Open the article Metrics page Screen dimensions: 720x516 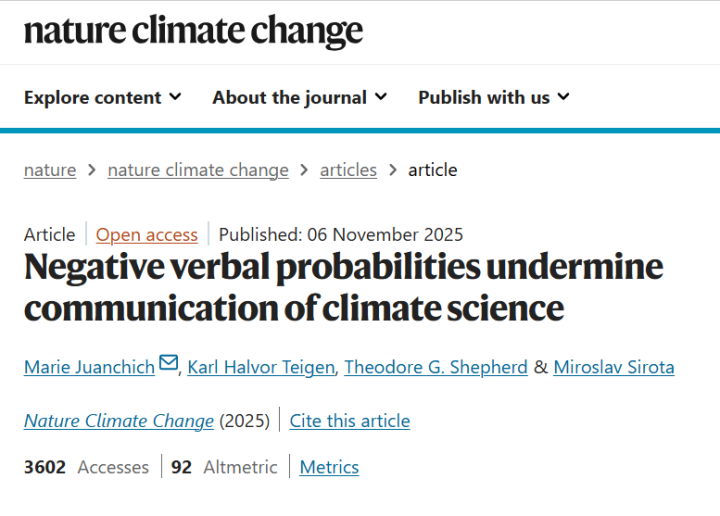tap(329, 467)
